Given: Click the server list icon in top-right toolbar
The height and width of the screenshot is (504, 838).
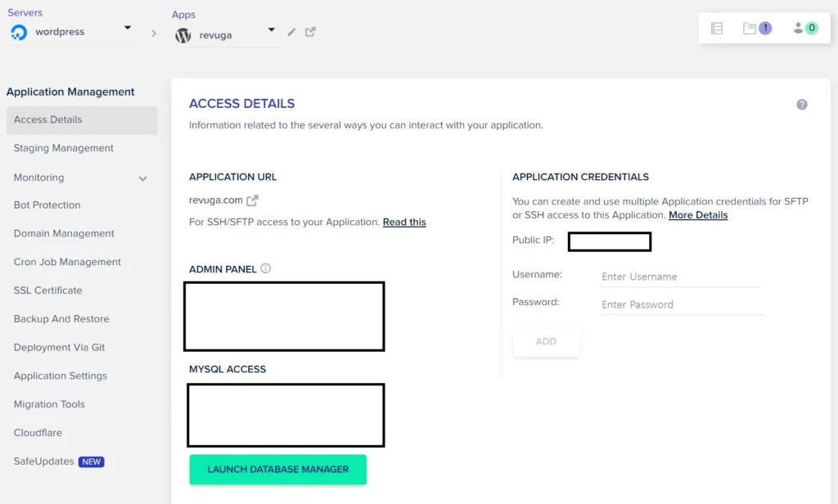Looking at the screenshot, I should pos(717,29).
